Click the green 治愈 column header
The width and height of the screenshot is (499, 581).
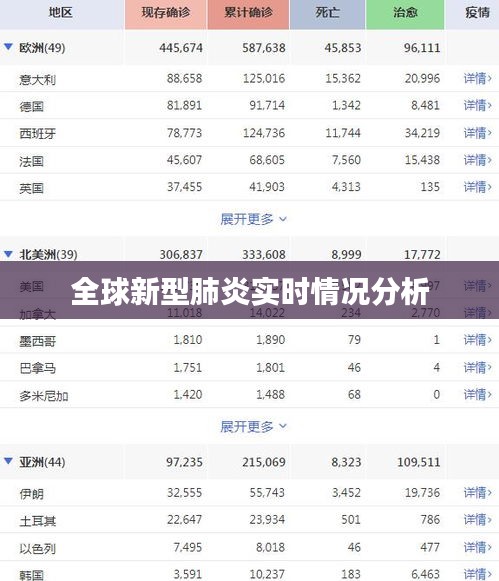(405, 14)
